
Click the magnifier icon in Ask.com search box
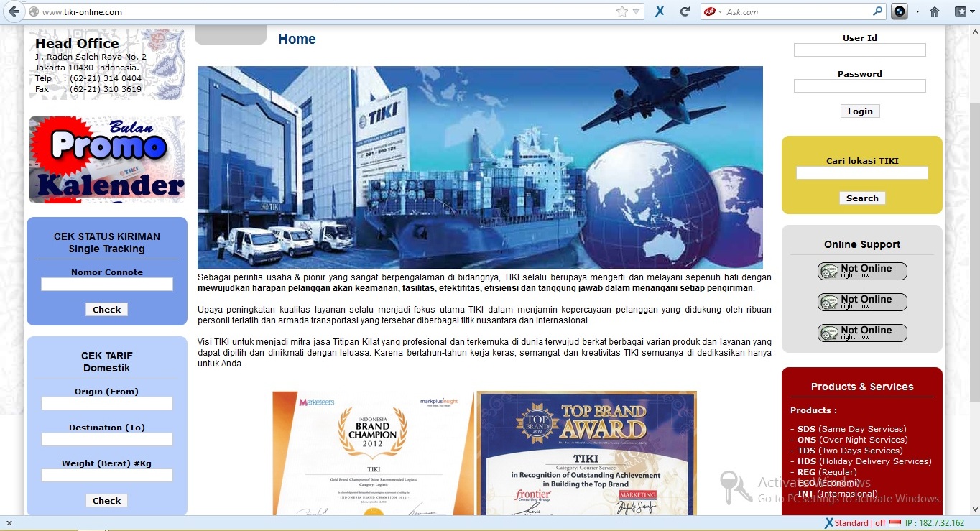[877, 11]
